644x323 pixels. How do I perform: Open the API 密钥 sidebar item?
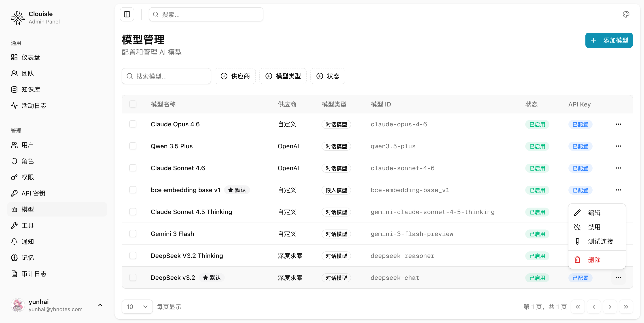click(x=33, y=193)
